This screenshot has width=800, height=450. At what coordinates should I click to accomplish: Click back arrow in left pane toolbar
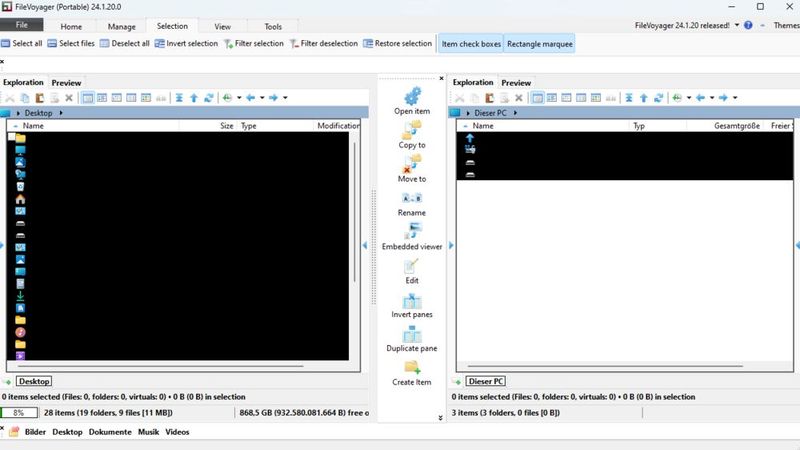251,97
